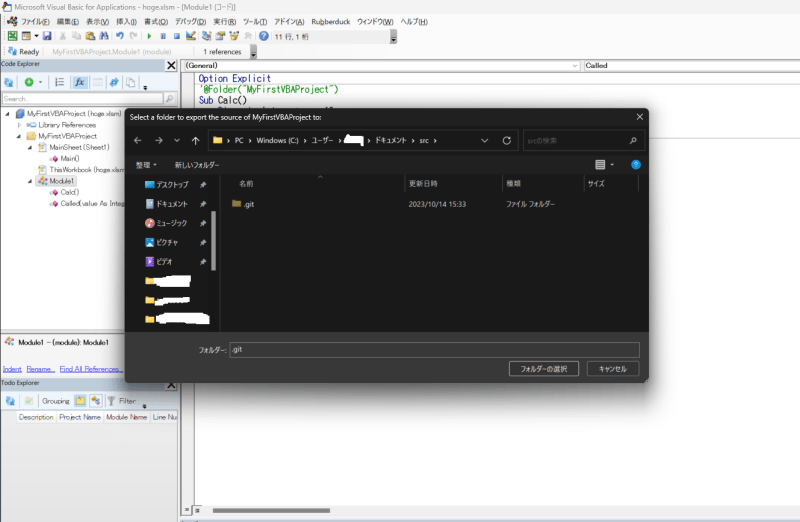Click the Code Explorer search field
Viewport: 800px width, 522px height.
click(x=83, y=98)
